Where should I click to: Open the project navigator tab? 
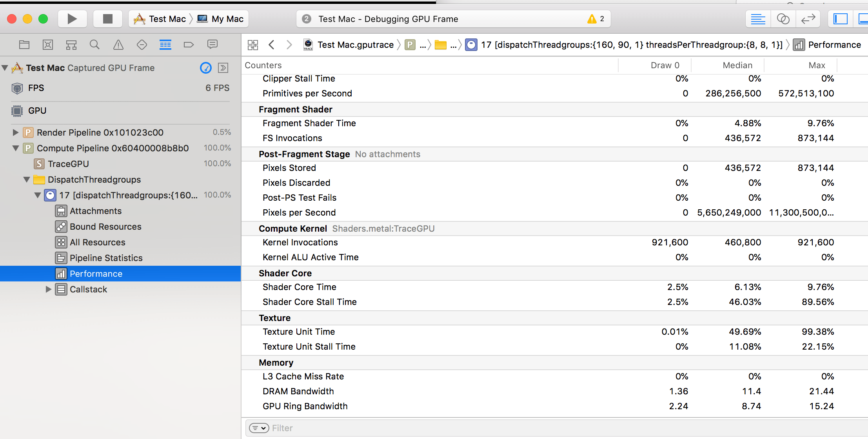24,45
